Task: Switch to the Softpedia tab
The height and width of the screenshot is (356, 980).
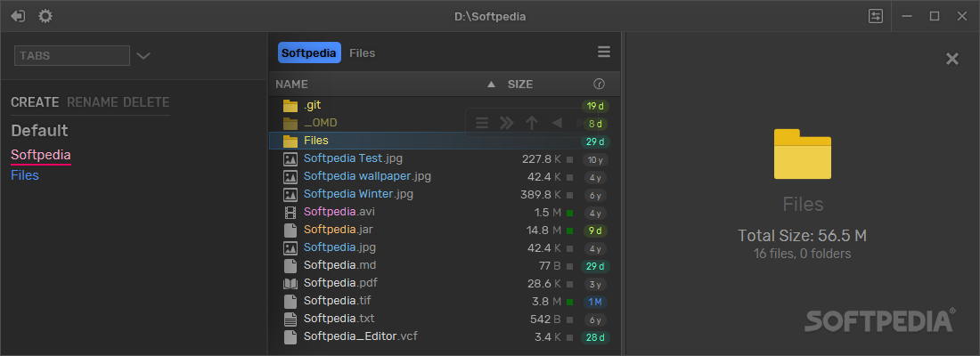Action: click(x=309, y=53)
